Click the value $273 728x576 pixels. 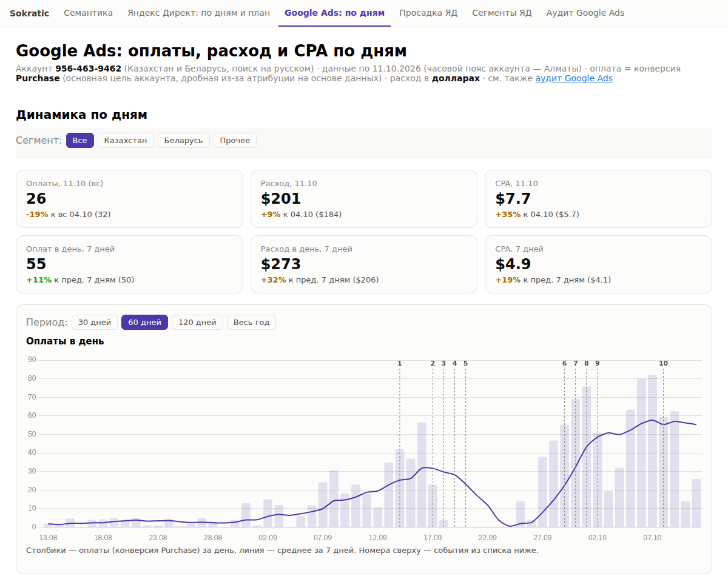(x=281, y=264)
